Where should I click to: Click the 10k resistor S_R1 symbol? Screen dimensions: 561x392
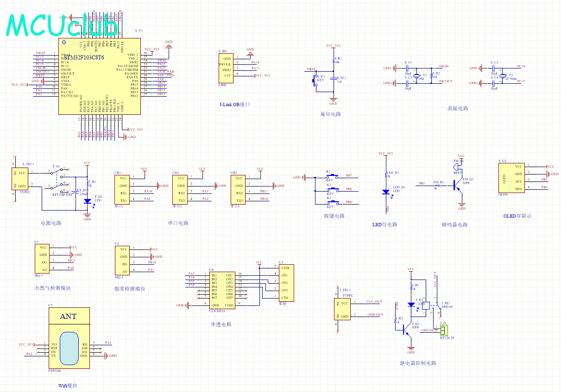click(334, 61)
